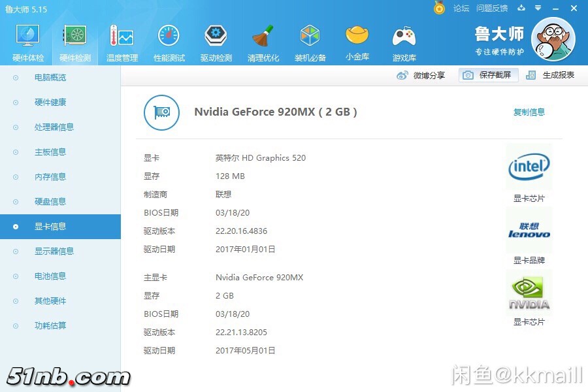Image resolution: width=588 pixels, height=392 pixels.
Task: Open the title bar dropdown menu arrow
Action: coord(538,8)
